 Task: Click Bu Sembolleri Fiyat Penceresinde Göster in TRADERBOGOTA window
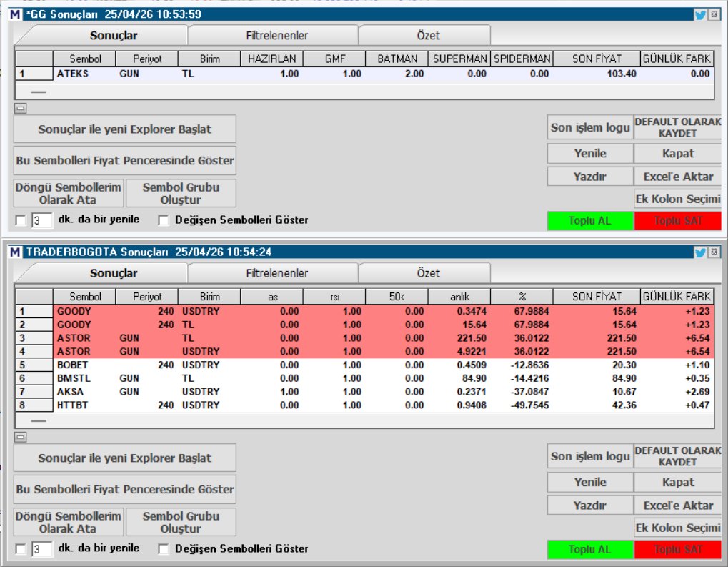[125, 489]
